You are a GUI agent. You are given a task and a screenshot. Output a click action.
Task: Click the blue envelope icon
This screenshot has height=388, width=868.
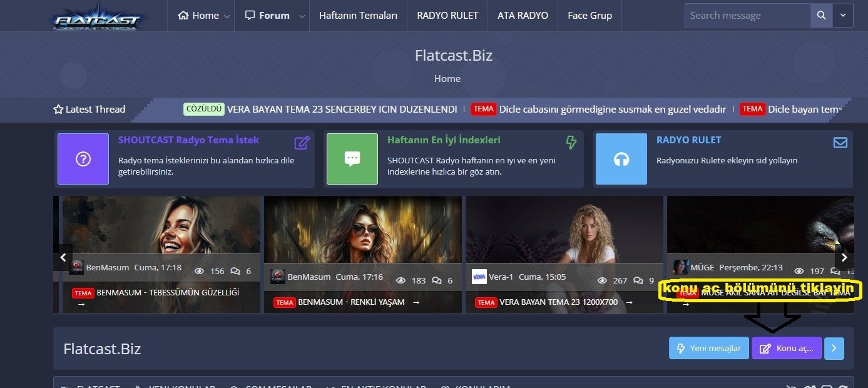pyautogui.click(x=840, y=143)
